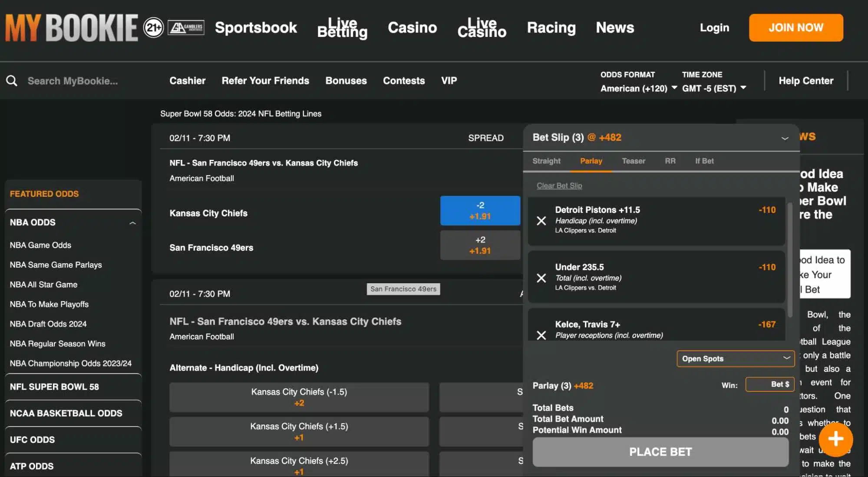Viewport: 868px width, 477px height.
Task: Click FEATURED ODDS header
Action: click(x=44, y=194)
